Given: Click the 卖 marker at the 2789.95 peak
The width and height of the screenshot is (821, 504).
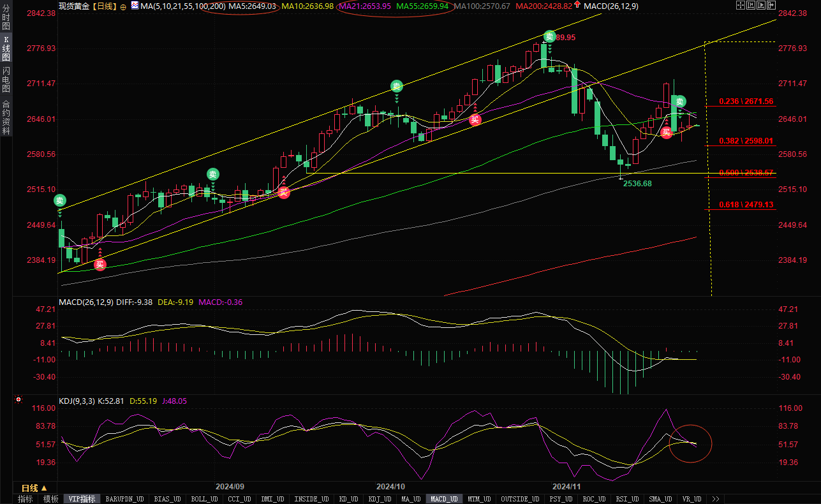Looking at the screenshot, I should point(549,36).
